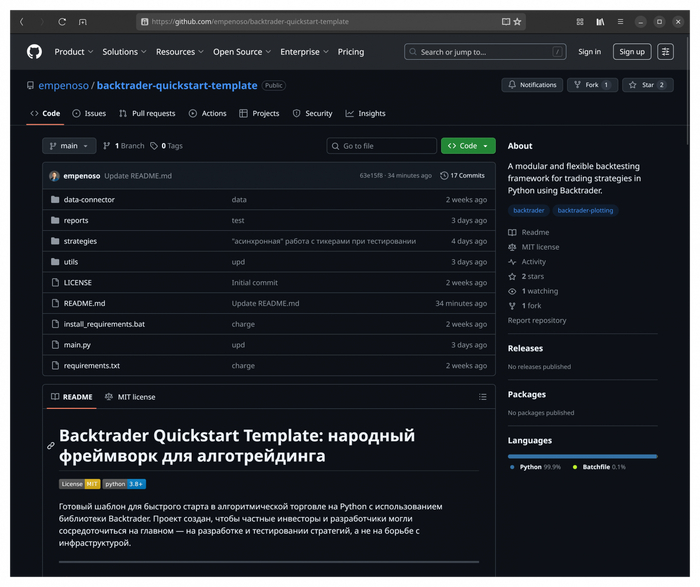
Task: Open the GitHub logo home link
Action: (34, 52)
